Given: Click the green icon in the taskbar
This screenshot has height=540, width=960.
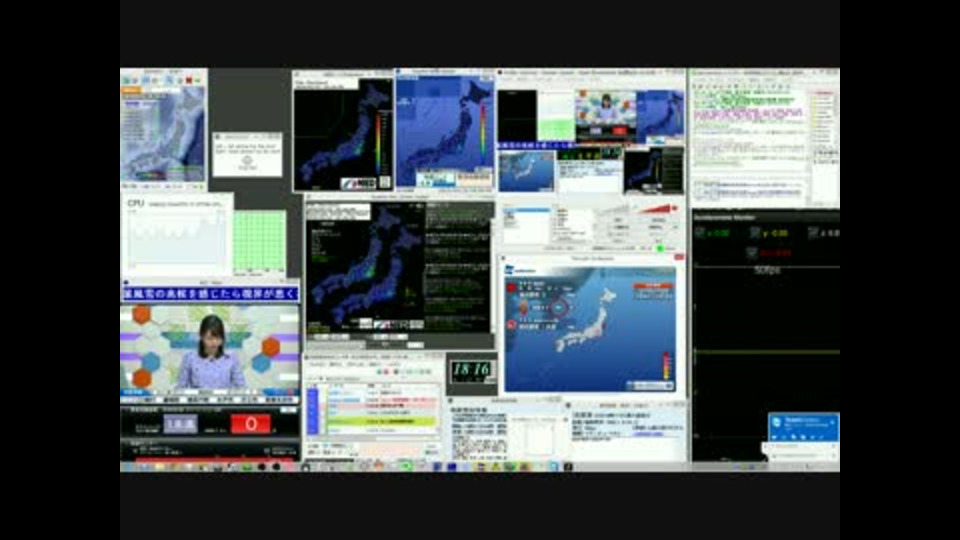Looking at the screenshot, I should click(x=406, y=466).
